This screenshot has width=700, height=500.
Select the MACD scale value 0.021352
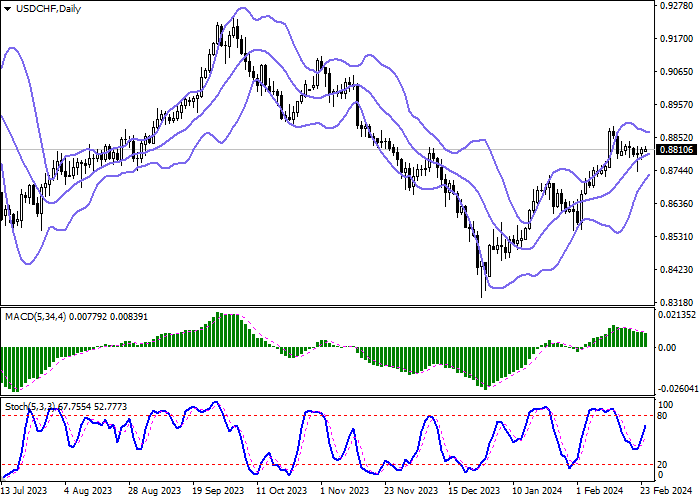pyautogui.click(x=677, y=315)
